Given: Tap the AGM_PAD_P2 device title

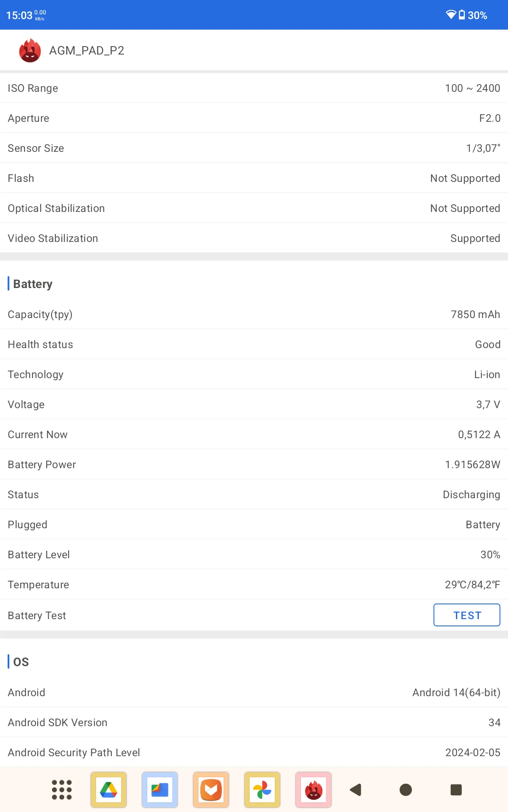Looking at the screenshot, I should pyautogui.click(x=87, y=51).
